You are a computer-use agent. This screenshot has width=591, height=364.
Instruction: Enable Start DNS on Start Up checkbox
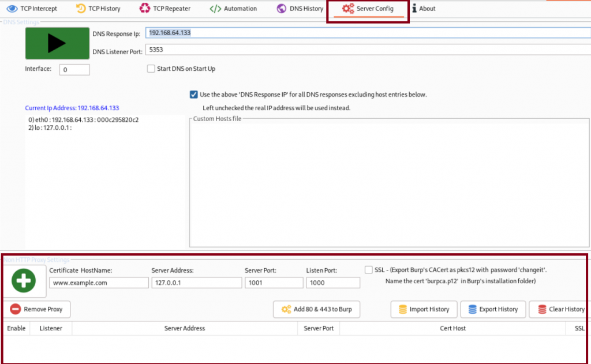coord(151,69)
